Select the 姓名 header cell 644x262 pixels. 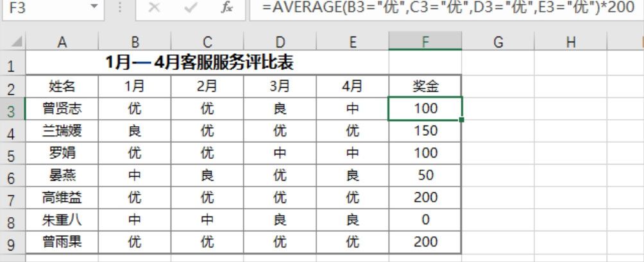tap(62, 86)
